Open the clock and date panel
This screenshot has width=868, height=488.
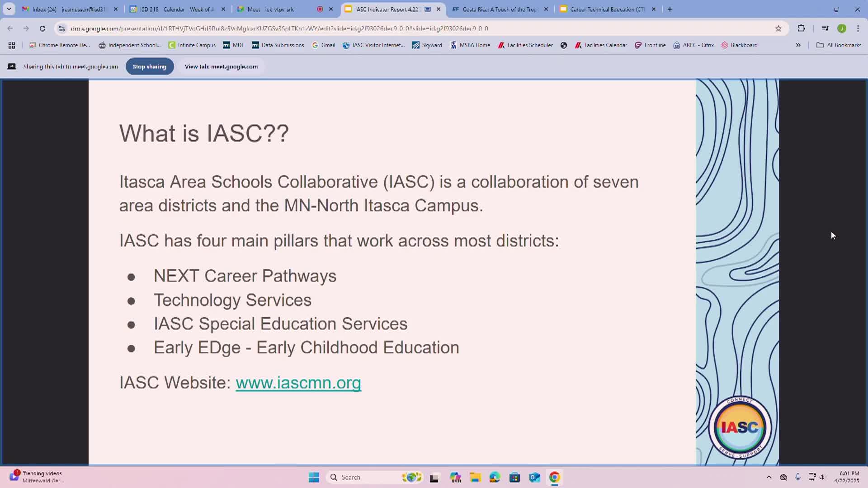[847, 477]
